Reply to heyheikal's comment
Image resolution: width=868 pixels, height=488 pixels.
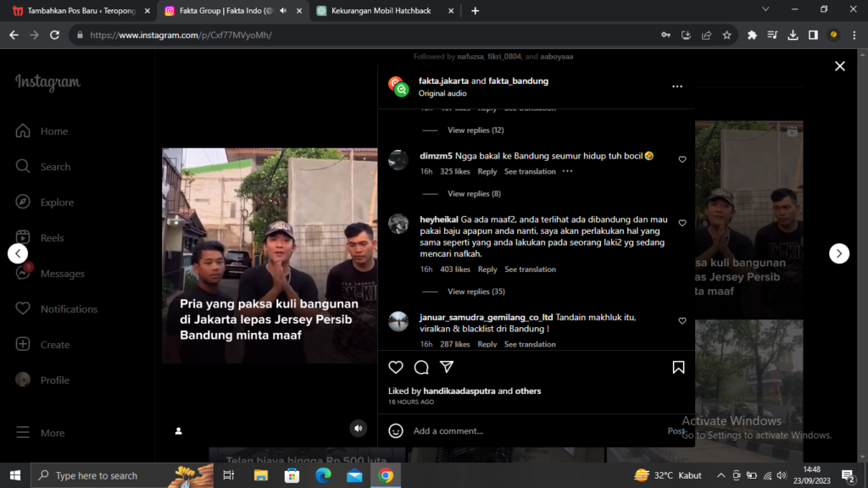487,269
